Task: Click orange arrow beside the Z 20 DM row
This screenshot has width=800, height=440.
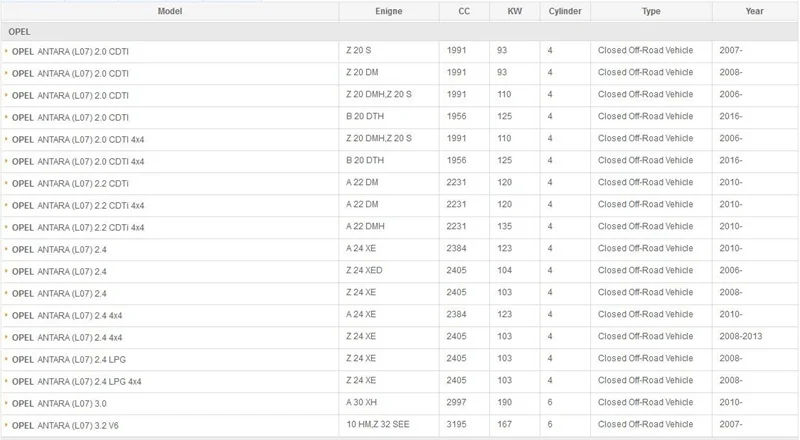Action: pyautogui.click(x=6, y=72)
